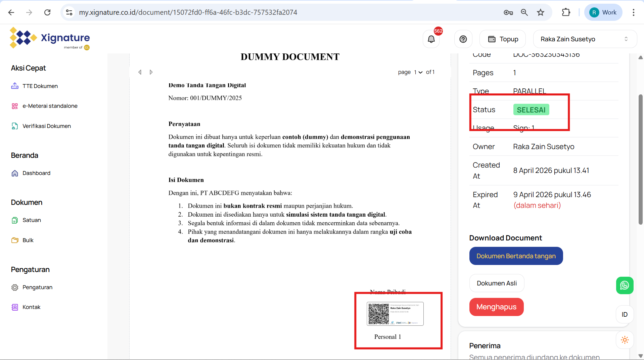Select Verifikasi Dokumen in the sidebar
The image size is (644, 360).
(46, 126)
